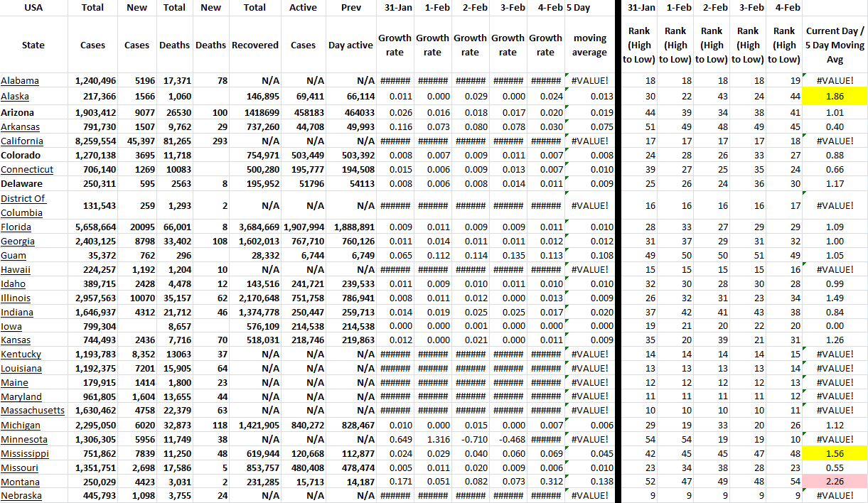Open the California hyperlink
Viewport: 868px width, 503px height.
click(21, 141)
